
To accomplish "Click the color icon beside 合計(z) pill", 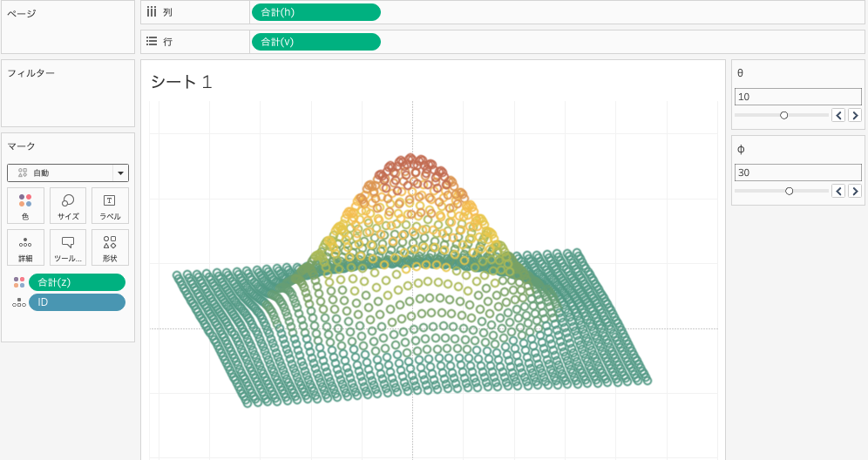I will click(x=19, y=282).
